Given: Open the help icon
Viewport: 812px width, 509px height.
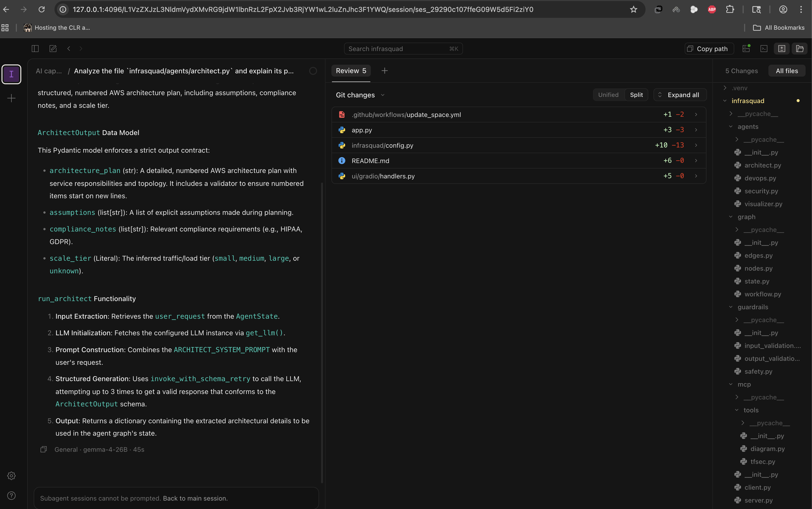Looking at the screenshot, I should (11, 496).
